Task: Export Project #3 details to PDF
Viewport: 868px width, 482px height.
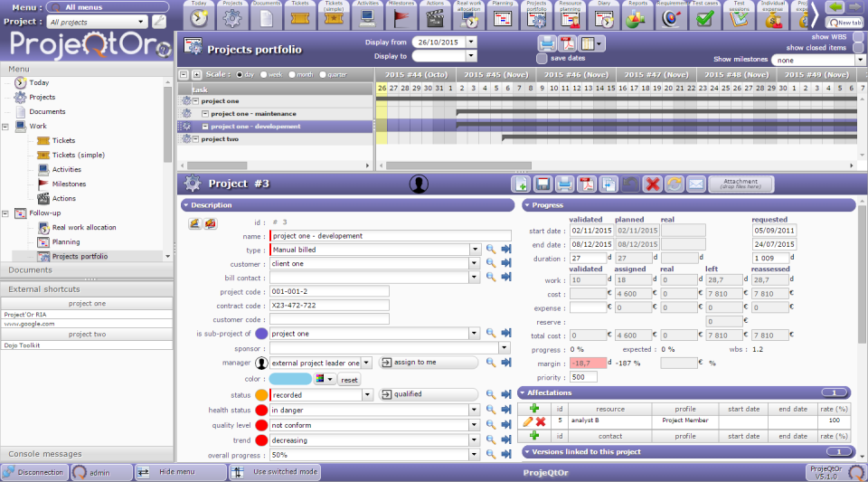Action: 587,184
